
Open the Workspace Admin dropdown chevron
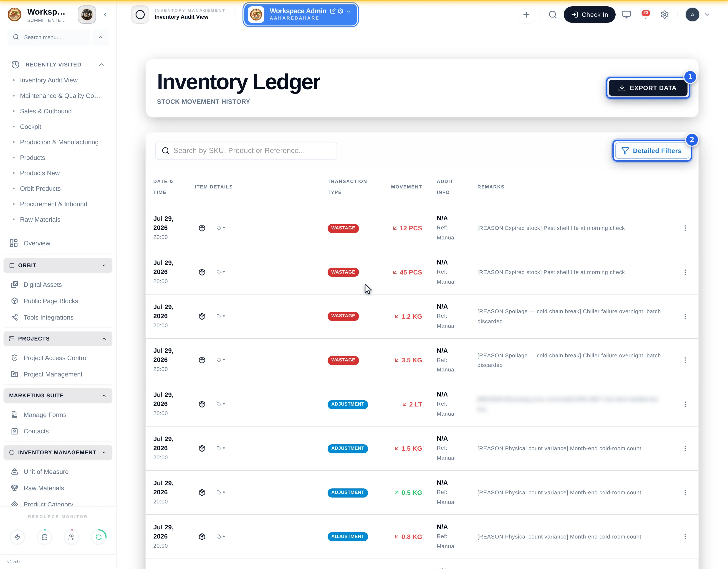tap(349, 11)
